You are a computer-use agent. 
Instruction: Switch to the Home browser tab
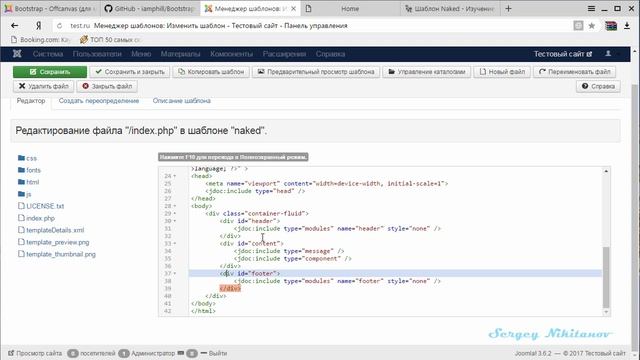(x=349, y=9)
